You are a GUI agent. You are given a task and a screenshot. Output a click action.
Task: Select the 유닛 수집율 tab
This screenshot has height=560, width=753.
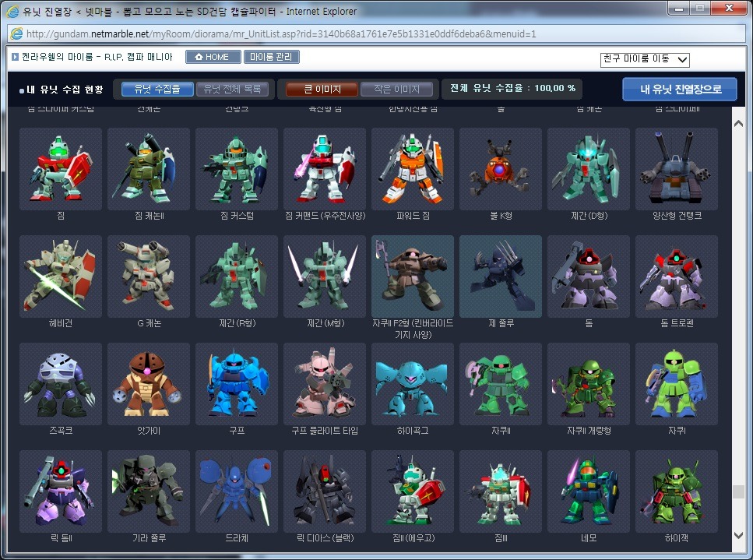pos(157,90)
